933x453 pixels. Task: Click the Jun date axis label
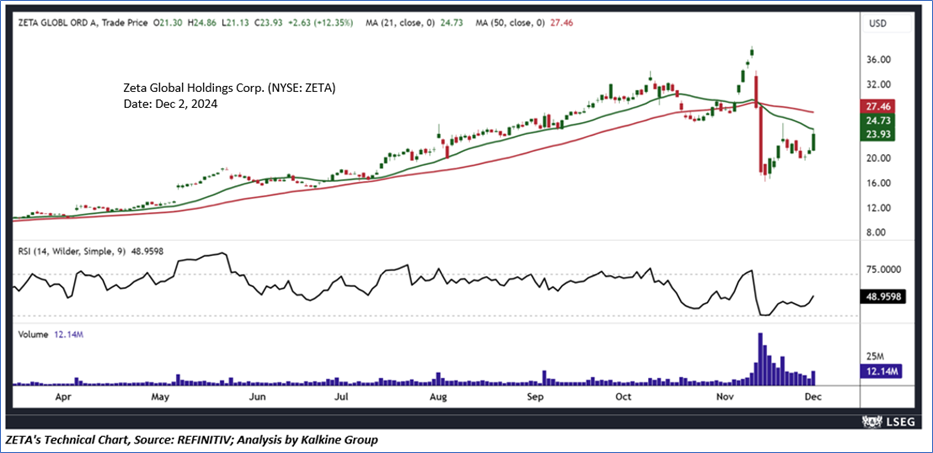(256, 396)
